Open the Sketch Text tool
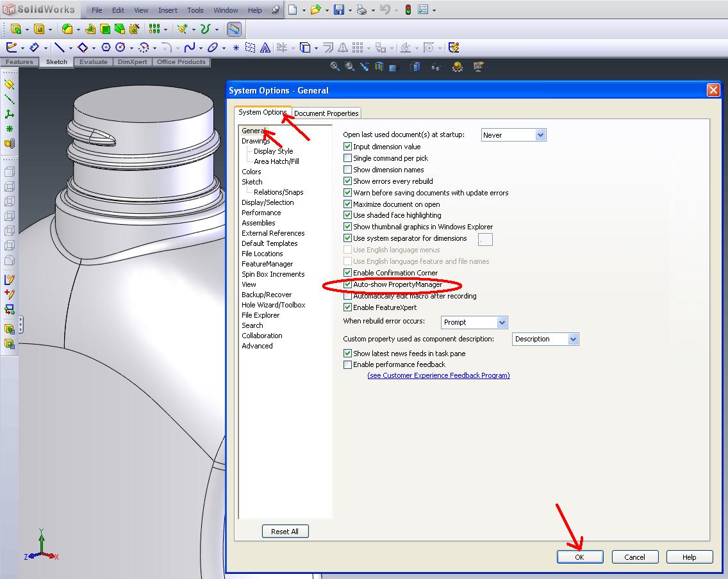The height and width of the screenshot is (579, 728). click(x=266, y=47)
